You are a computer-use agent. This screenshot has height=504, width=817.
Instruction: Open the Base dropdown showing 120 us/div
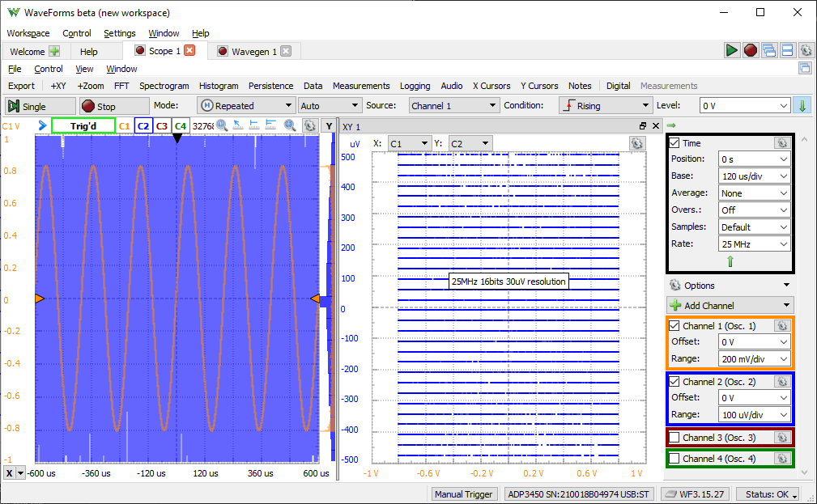[754, 176]
